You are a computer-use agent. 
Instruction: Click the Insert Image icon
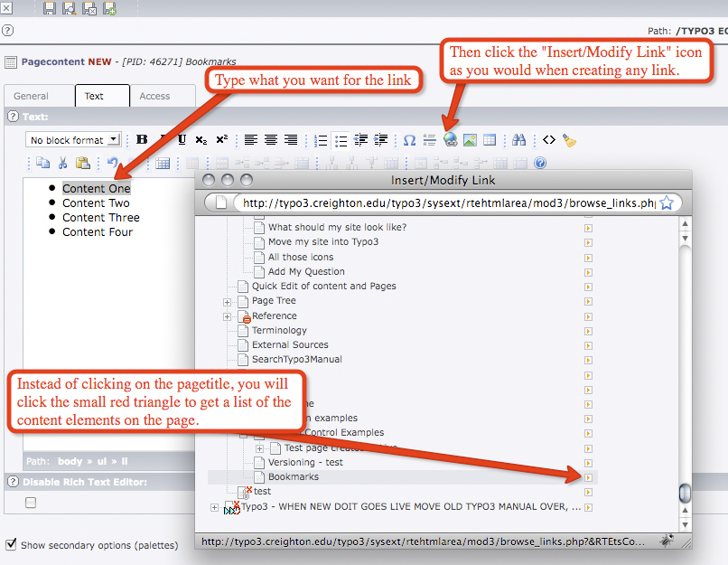click(470, 140)
